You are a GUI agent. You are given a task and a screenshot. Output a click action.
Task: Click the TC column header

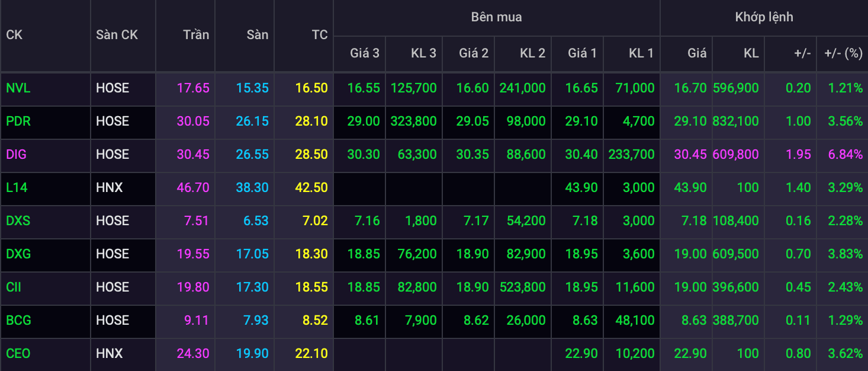[320, 35]
